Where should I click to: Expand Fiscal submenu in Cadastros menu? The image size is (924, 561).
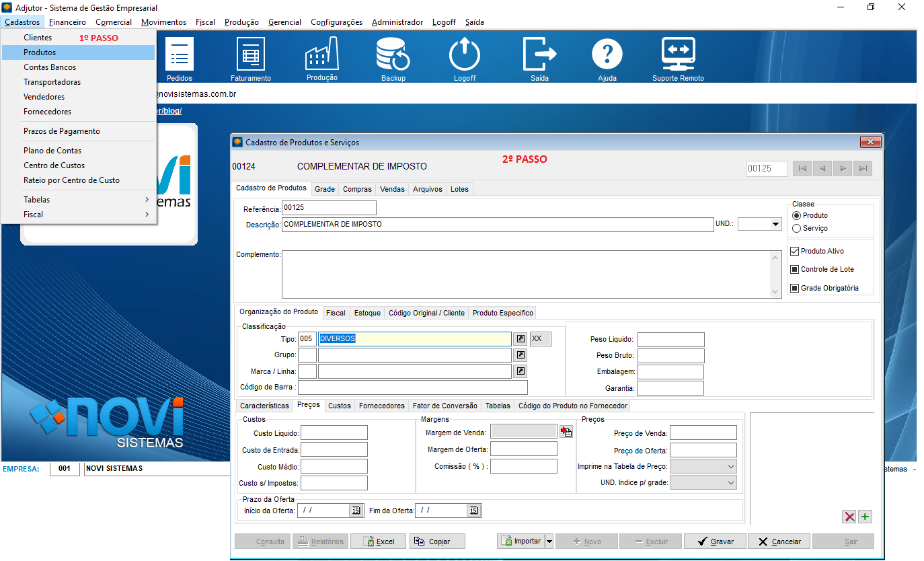tap(79, 215)
